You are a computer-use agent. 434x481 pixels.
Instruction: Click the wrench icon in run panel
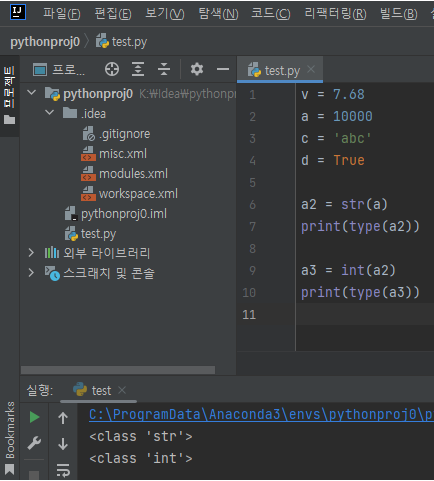coord(34,443)
